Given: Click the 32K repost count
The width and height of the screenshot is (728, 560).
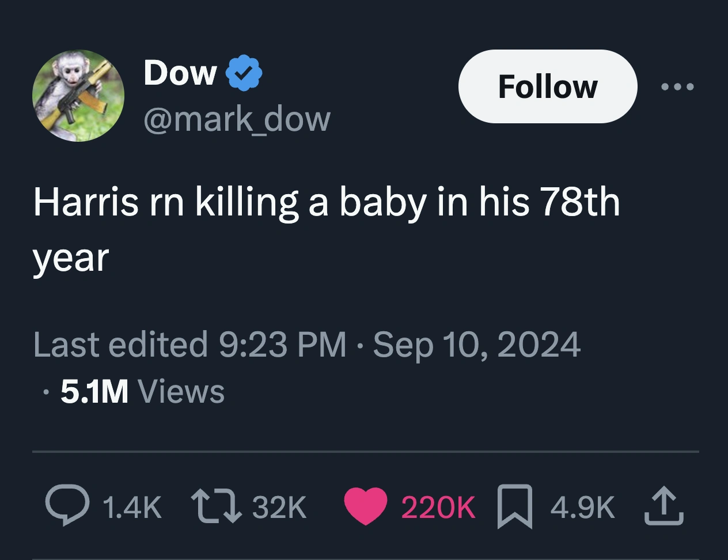Looking at the screenshot, I should tap(279, 507).
